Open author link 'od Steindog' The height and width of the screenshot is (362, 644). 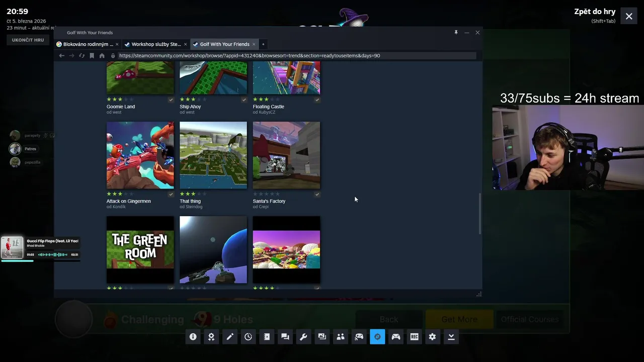point(191,207)
